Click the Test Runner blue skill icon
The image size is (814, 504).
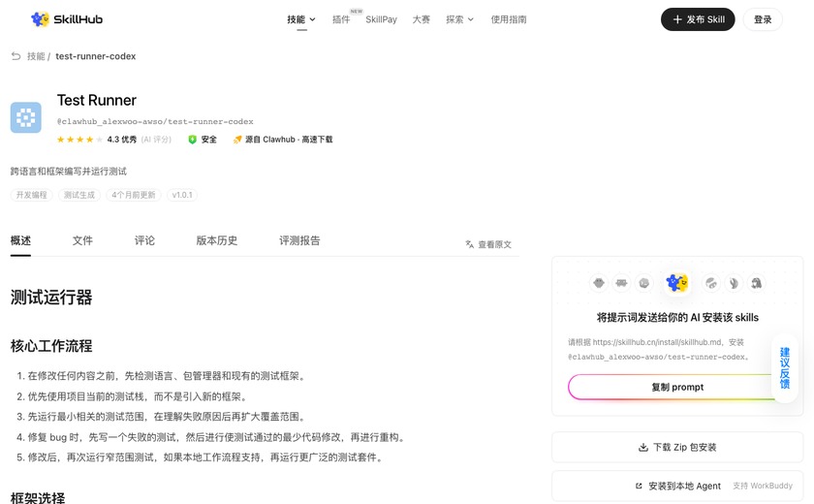pos(26,118)
